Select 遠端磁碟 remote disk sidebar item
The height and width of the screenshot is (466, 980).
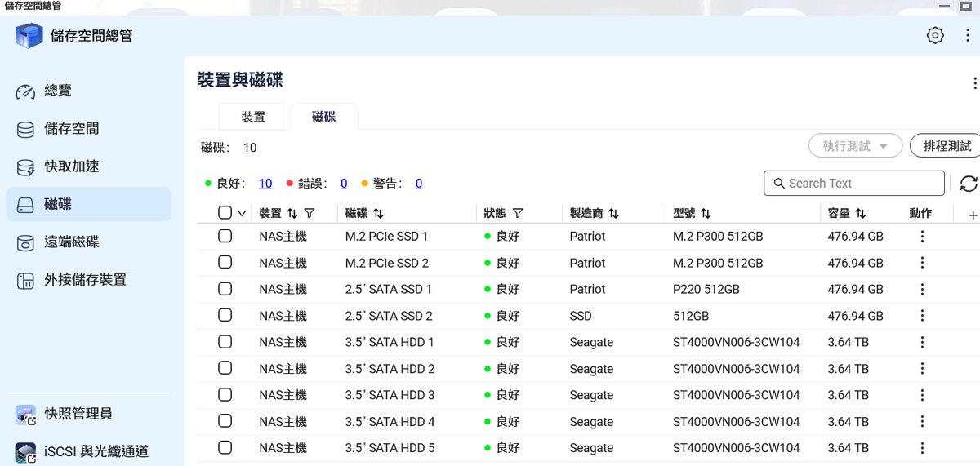click(71, 242)
